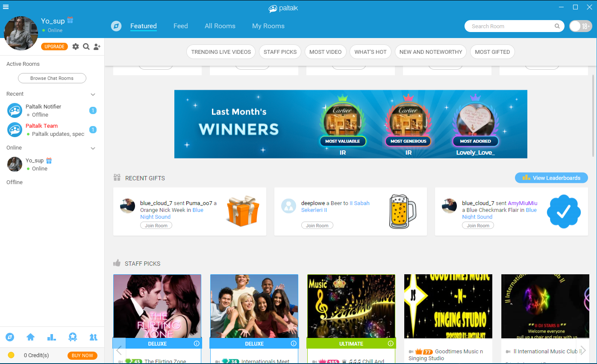Click the explore compass icon in bottom bar
The width and height of the screenshot is (597, 364).
[10, 337]
